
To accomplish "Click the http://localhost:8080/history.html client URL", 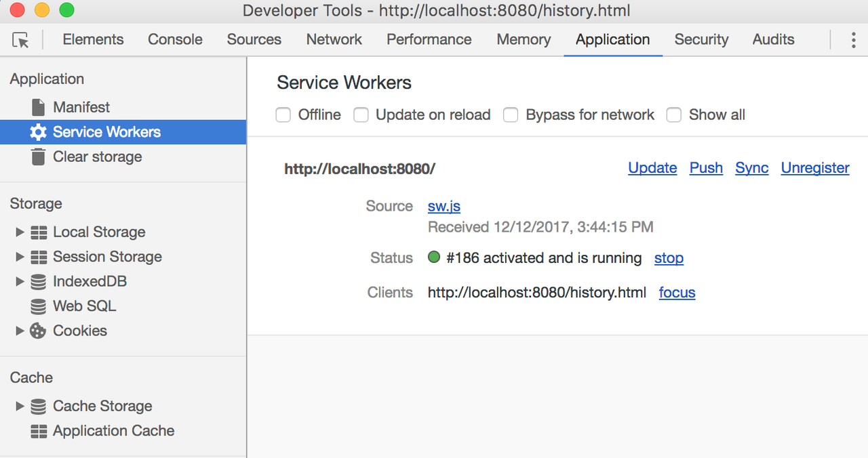I will click(537, 293).
